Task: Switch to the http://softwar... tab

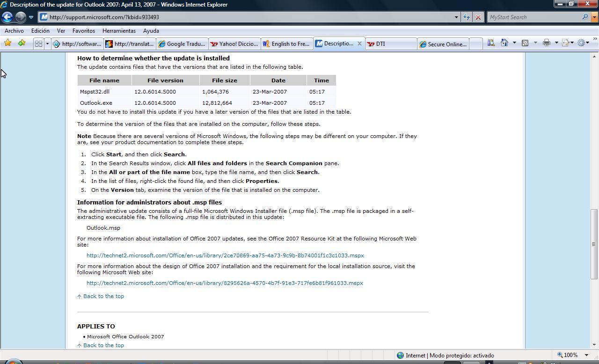Action: point(77,44)
